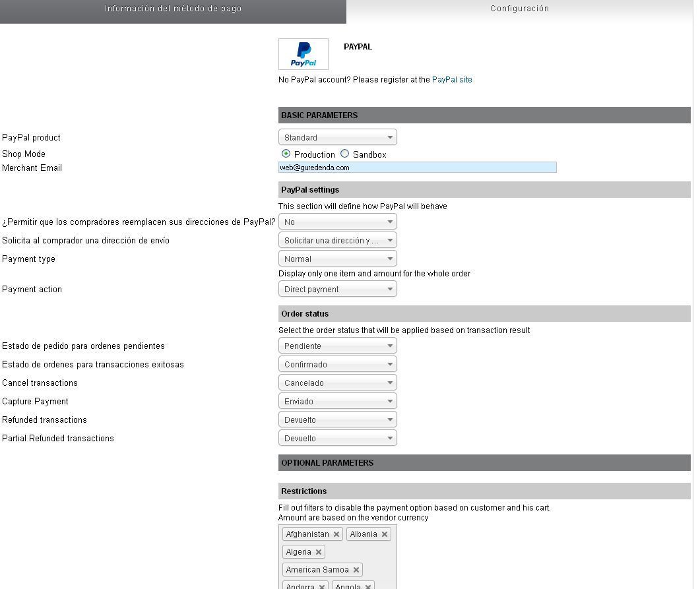Open the Refunded transactions dropdown
700x589 pixels.
click(x=338, y=420)
